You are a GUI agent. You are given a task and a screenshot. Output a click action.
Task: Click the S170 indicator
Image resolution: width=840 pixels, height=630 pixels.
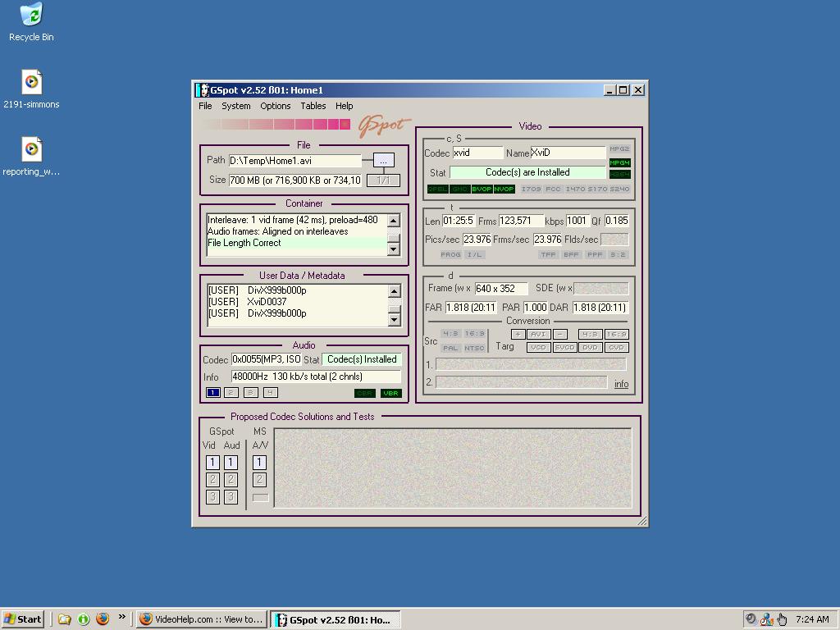(597, 189)
